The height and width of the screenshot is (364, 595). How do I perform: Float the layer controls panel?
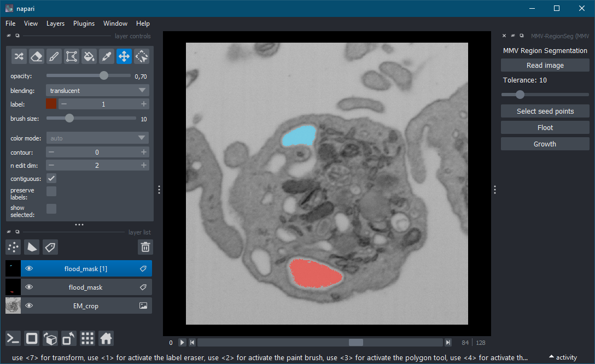tap(17, 36)
